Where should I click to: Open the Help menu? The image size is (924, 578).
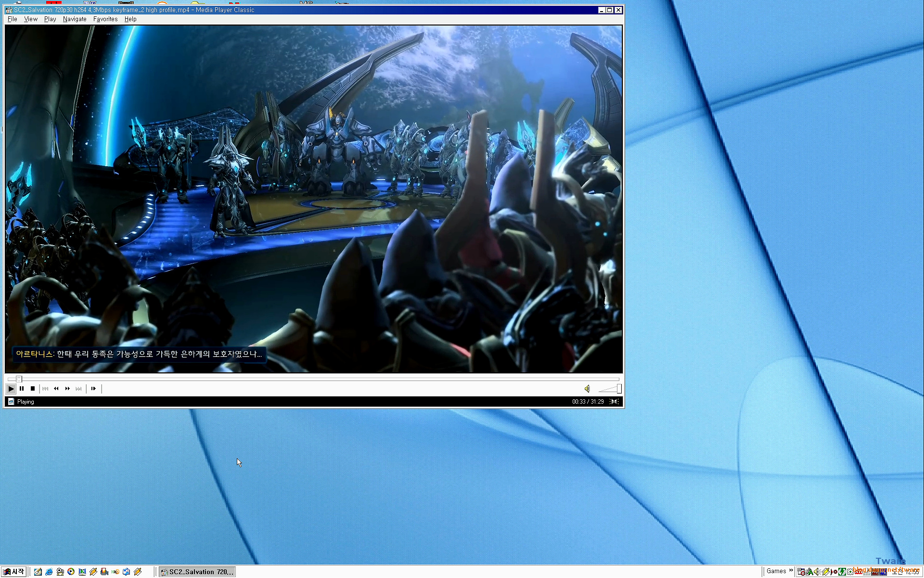click(130, 19)
